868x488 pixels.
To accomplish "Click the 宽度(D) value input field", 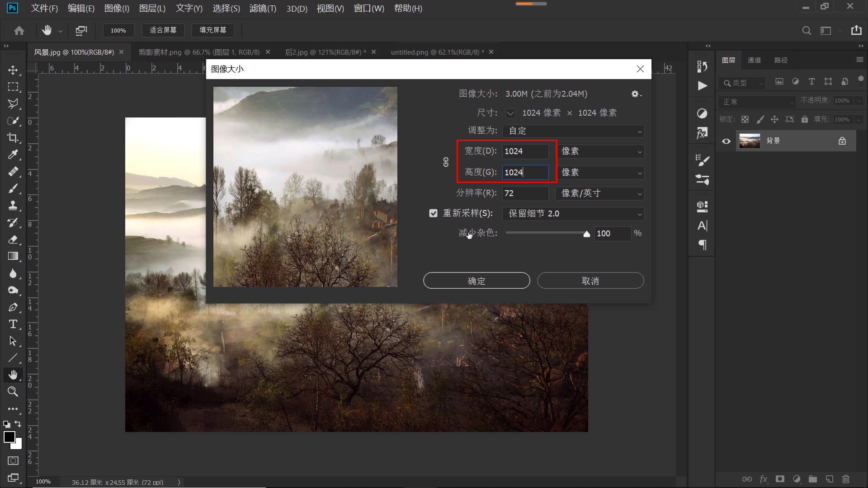I will coord(525,151).
